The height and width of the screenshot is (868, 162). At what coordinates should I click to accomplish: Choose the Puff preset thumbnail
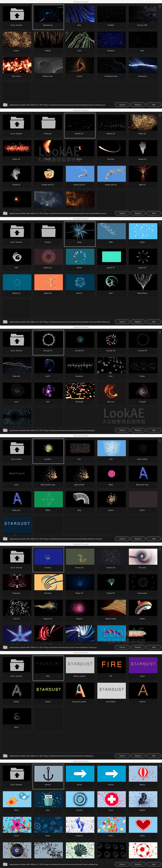17,257
